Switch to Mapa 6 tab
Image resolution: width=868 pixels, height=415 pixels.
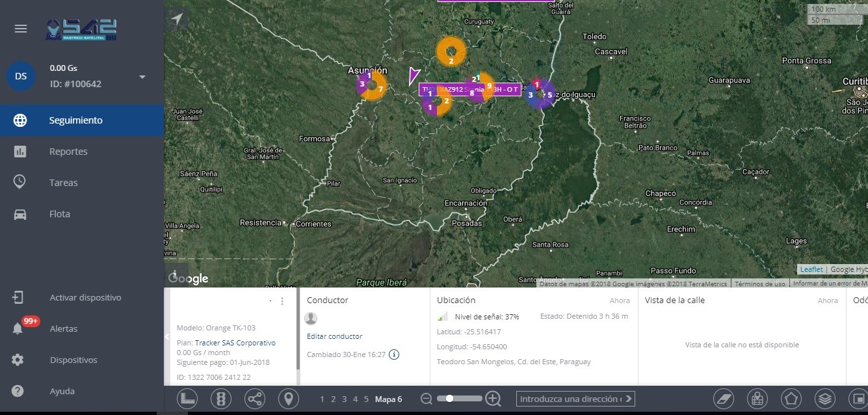click(x=388, y=399)
